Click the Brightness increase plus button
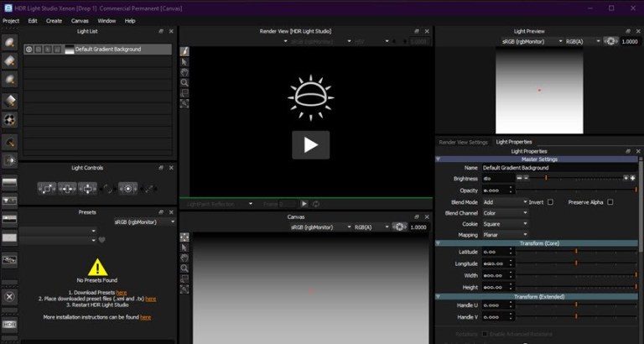Screen dimensions: 644x344 [x=632, y=178]
